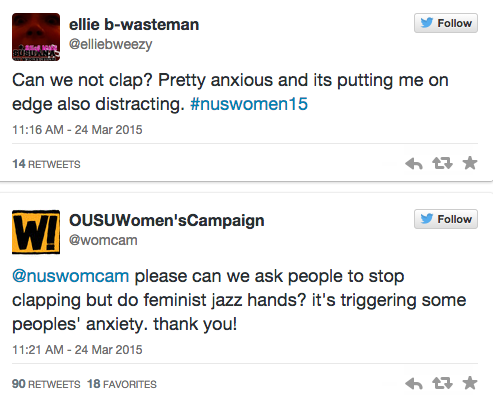
Task: Open the @womcam handle
Action: [103, 240]
